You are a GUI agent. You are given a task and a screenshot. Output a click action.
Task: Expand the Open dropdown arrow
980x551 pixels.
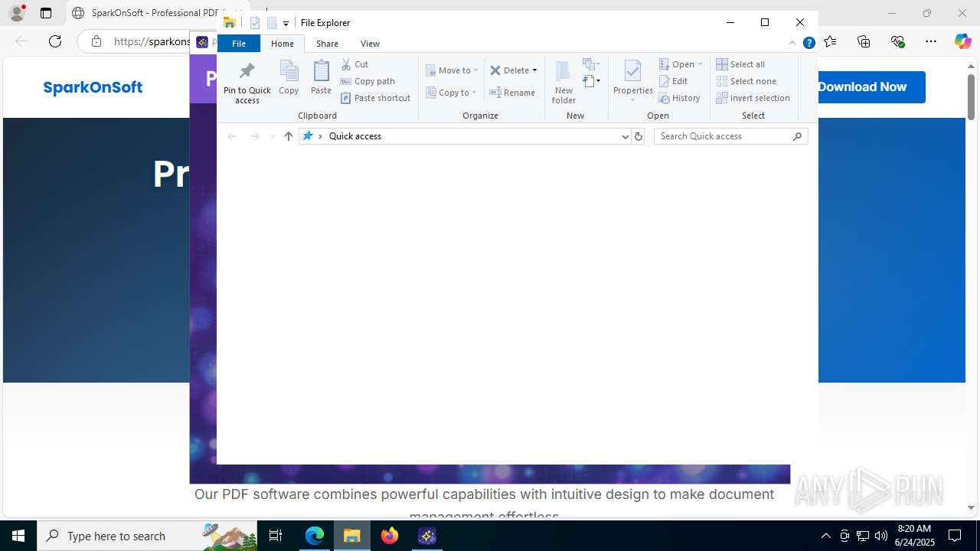click(x=700, y=64)
